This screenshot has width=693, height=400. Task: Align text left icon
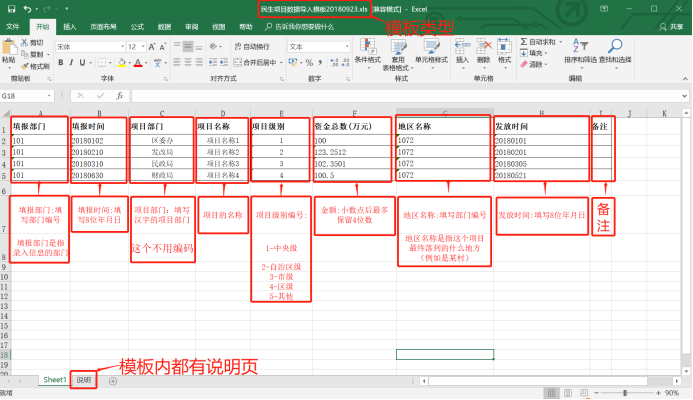coord(177,62)
